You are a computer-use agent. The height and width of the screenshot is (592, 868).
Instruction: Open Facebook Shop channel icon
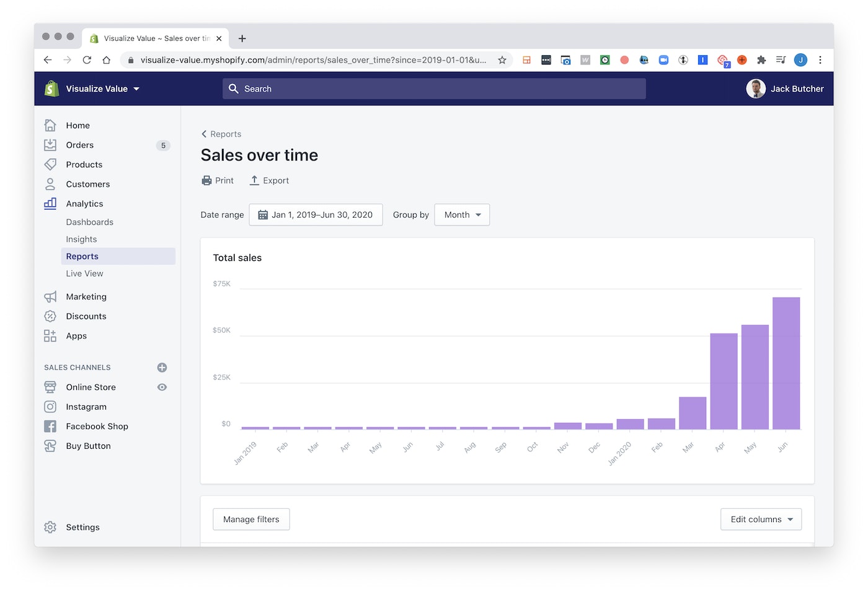[x=50, y=426]
